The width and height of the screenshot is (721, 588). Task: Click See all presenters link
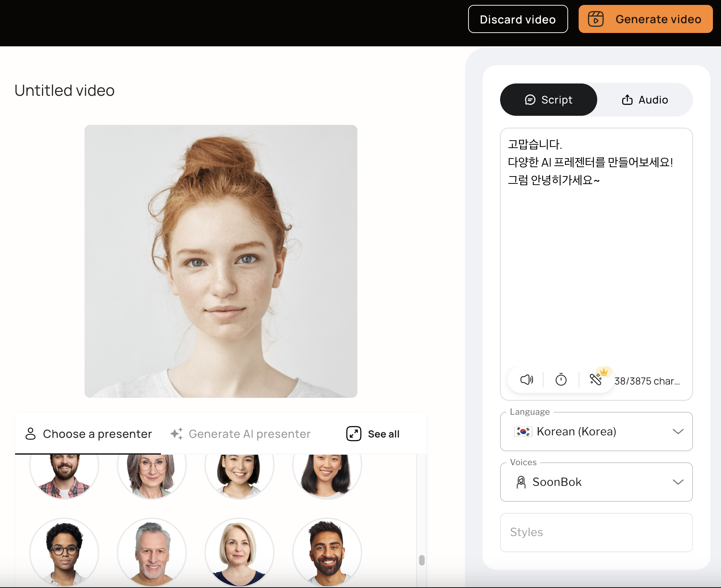click(x=383, y=434)
